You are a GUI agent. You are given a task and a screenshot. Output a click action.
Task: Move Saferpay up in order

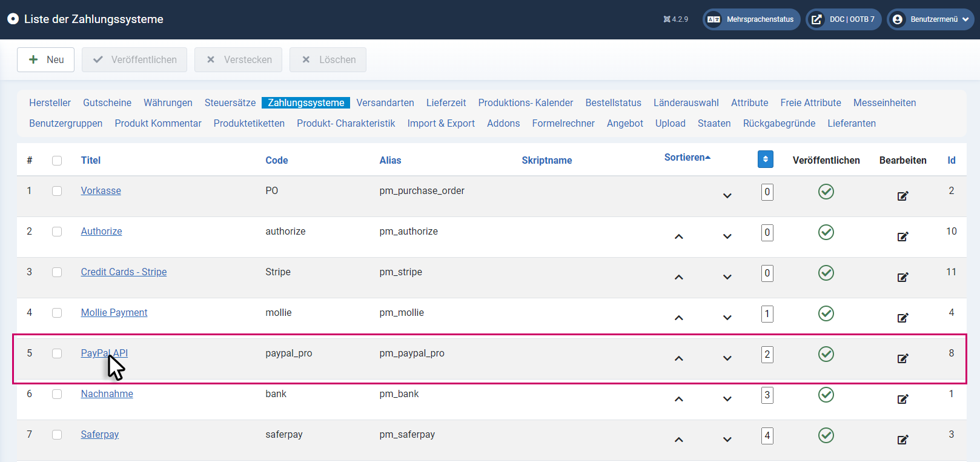[x=679, y=440]
